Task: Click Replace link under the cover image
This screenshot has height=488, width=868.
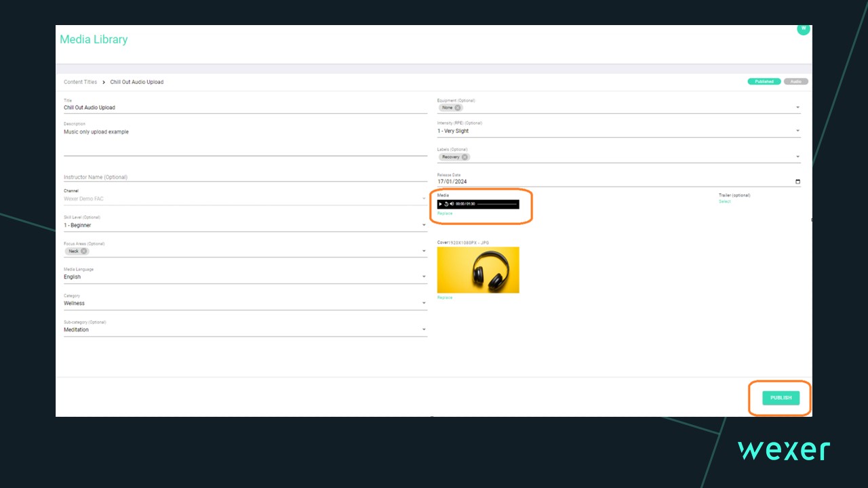Action: click(x=445, y=298)
